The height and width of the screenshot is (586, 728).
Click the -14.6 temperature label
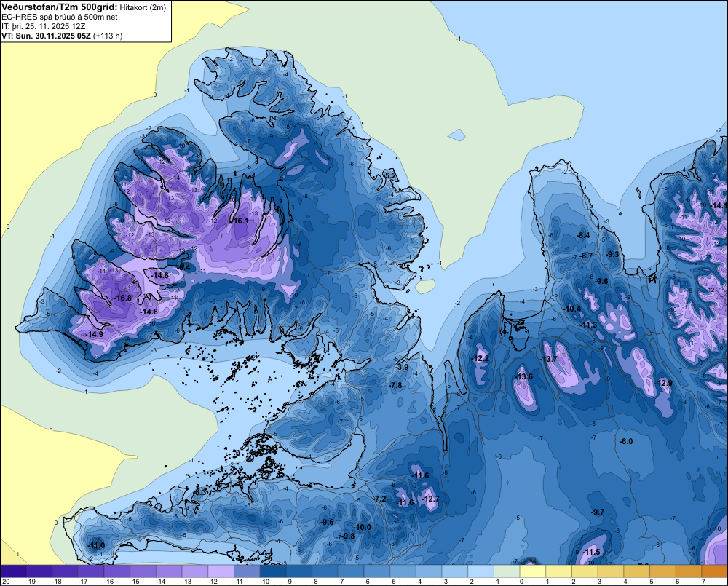pos(149,312)
